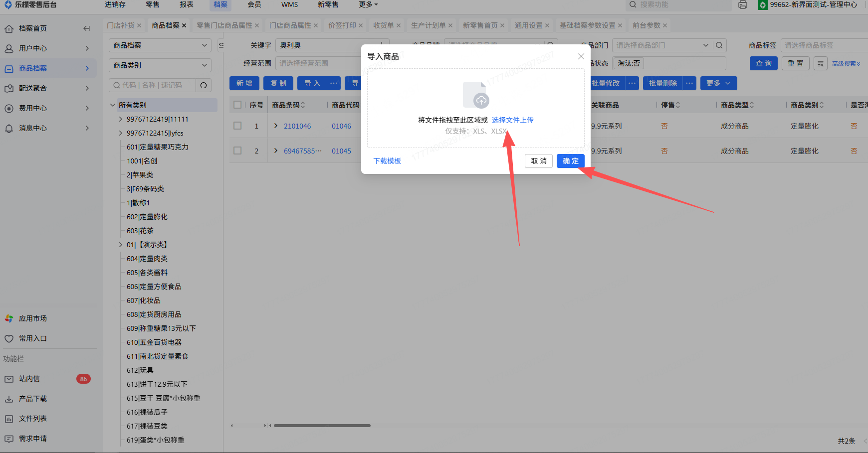
Task: Open the 商品类别 dropdown above the tree
Action: tap(160, 65)
